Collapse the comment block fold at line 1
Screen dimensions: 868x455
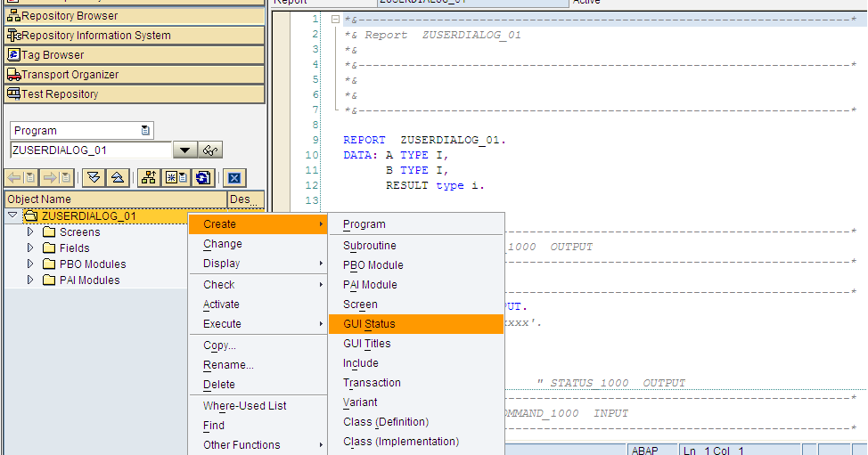click(x=335, y=20)
